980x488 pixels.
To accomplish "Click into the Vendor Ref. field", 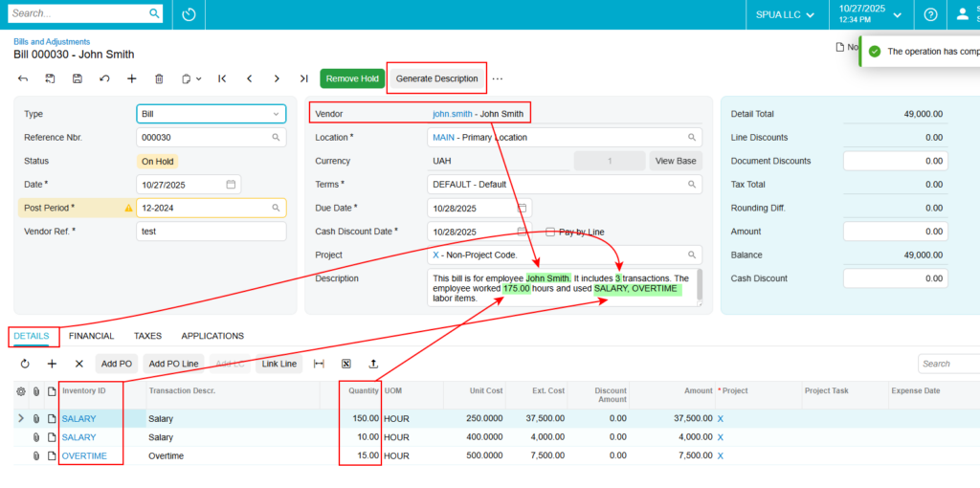I will (211, 232).
